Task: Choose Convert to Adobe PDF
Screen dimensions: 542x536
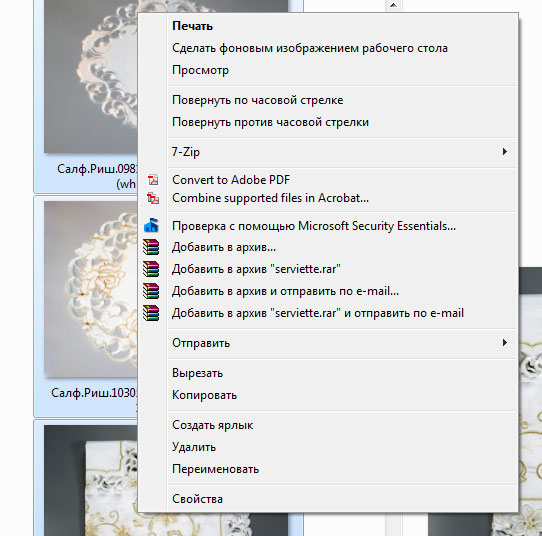Action: (x=327, y=180)
